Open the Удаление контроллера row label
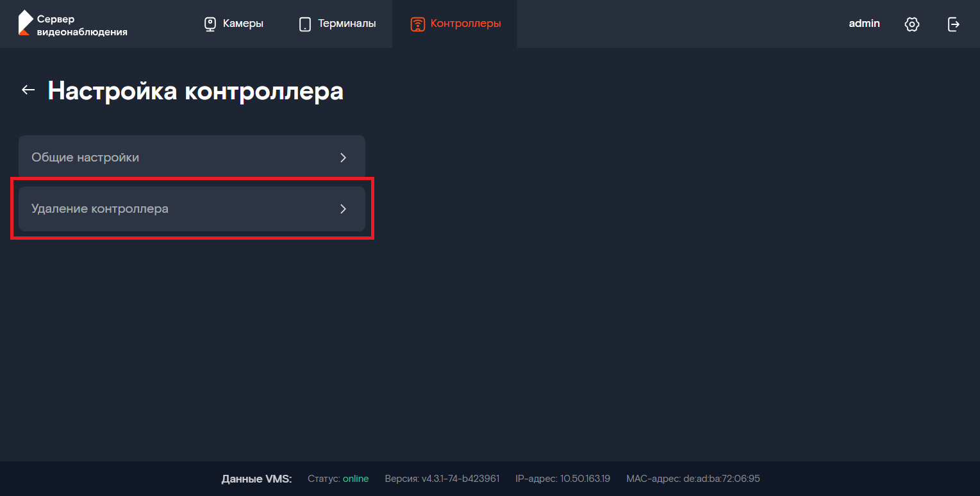This screenshot has height=496, width=980. coord(100,209)
